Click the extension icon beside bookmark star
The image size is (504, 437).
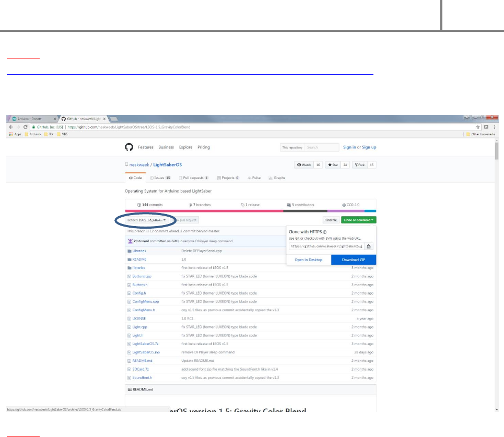486,127
